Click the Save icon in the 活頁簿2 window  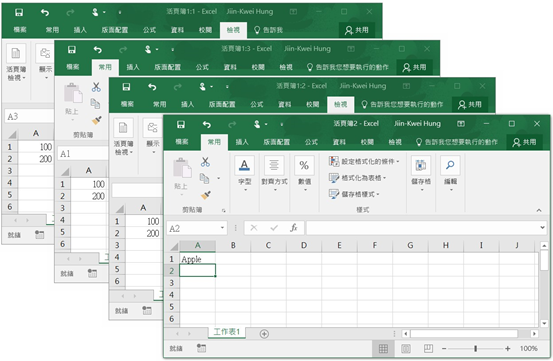[181, 124]
